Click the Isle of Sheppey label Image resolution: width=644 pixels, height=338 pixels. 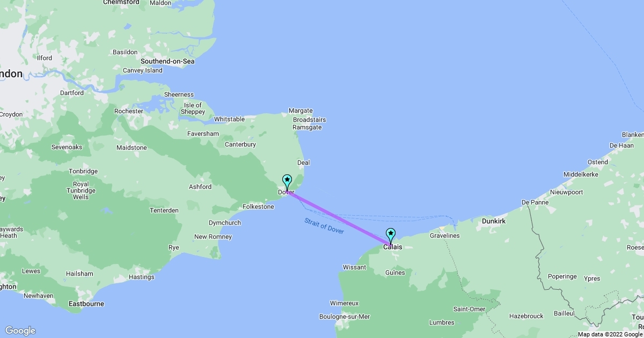point(193,108)
